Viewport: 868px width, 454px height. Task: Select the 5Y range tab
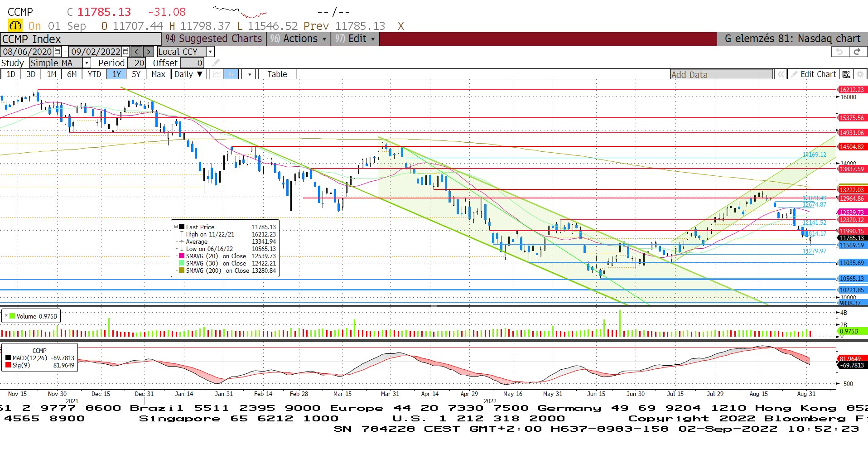tap(136, 74)
